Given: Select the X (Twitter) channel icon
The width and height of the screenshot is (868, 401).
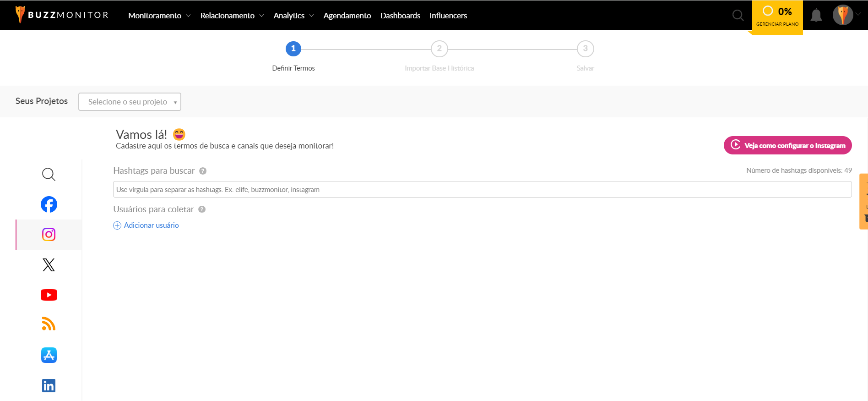Looking at the screenshot, I should click(x=49, y=265).
